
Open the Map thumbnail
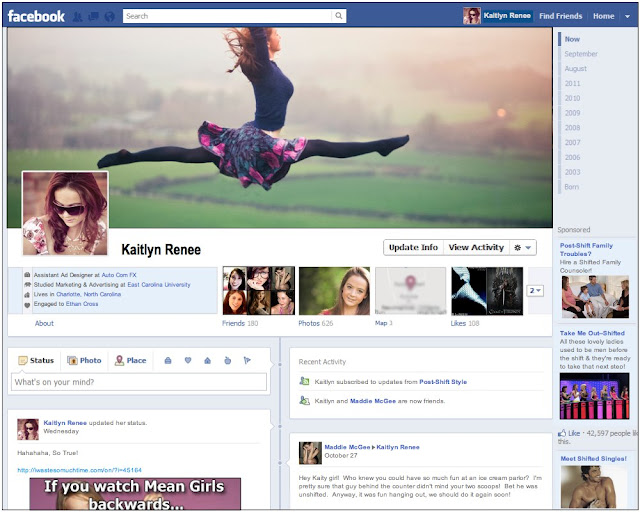point(410,291)
